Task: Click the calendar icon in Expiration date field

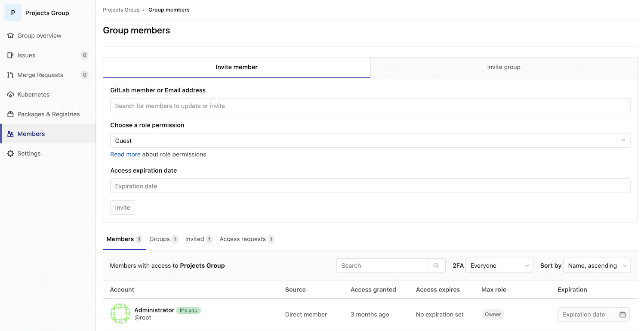Action: click(622, 315)
